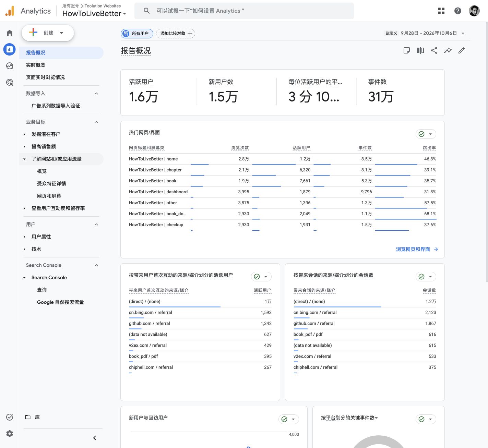
Task: Collapse the 数据导入 section
Action: (x=96, y=94)
